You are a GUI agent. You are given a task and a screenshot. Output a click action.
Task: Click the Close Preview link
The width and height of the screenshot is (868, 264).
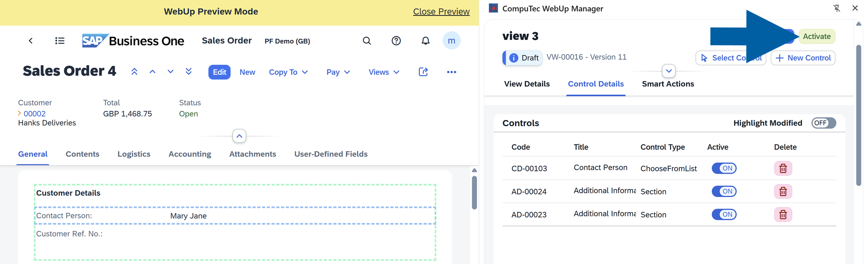pos(441,11)
